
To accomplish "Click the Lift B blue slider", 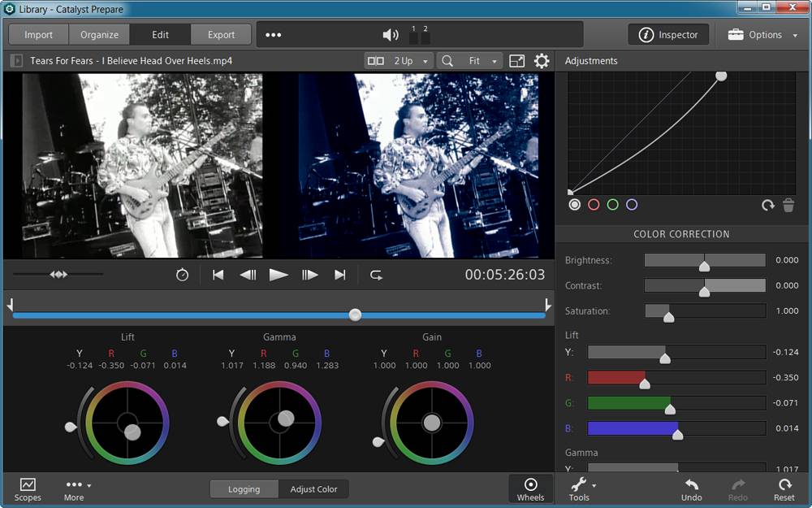I will pyautogui.click(x=676, y=428).
